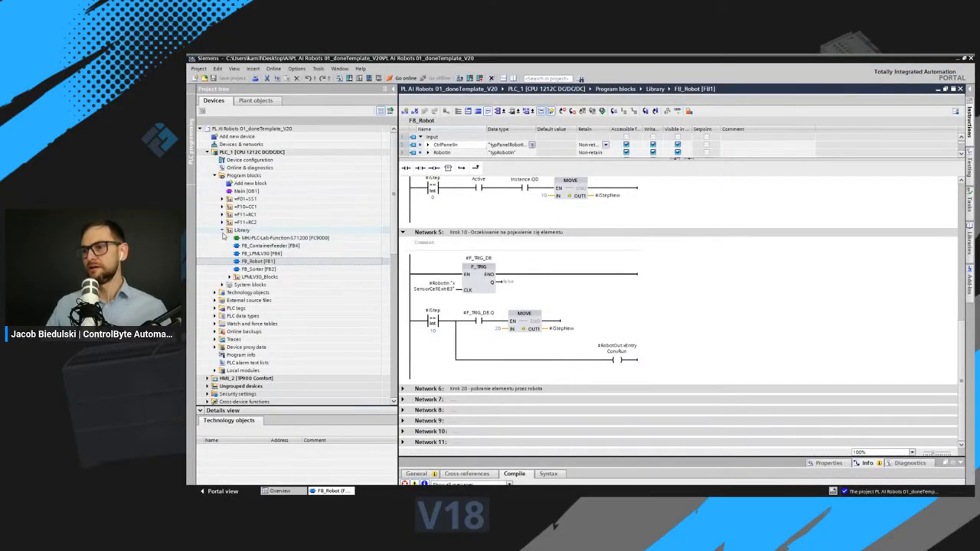Insert a normally open contact

[406, 168]
